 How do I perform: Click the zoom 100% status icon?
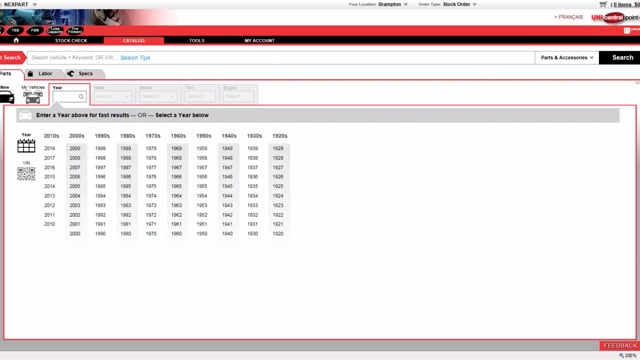pos(627,356)
